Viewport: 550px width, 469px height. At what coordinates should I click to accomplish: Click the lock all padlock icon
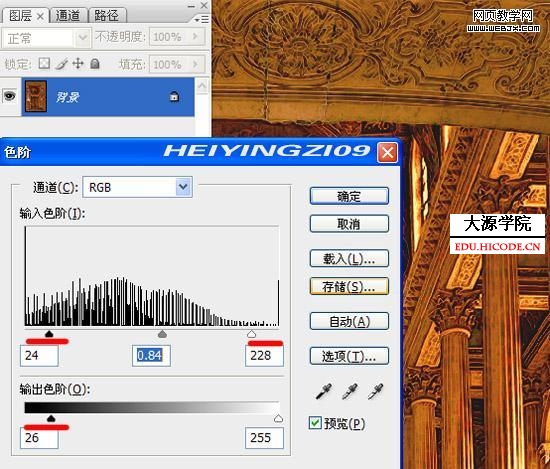(95, 63)
